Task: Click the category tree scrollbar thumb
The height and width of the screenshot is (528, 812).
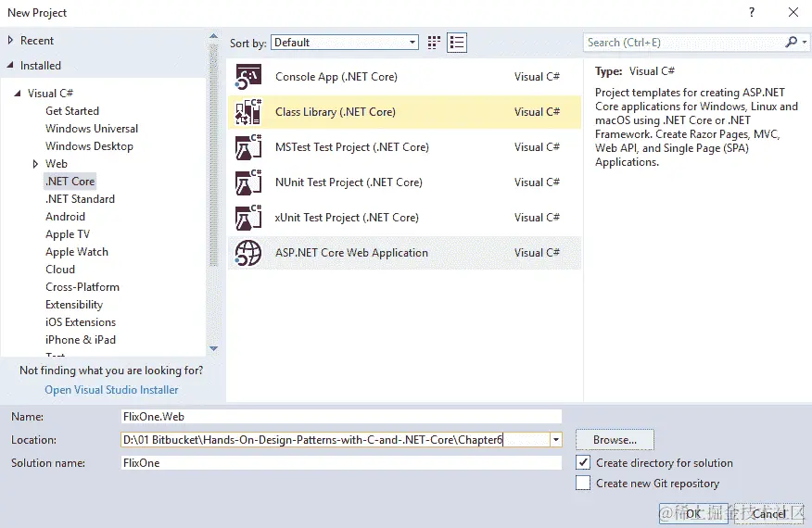Action: click(213, 156)
